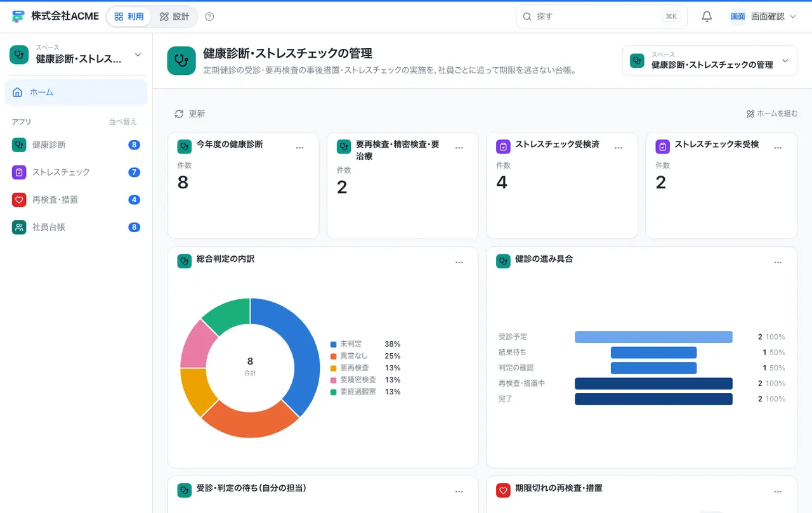Click the 受診予定 funnel bar
The height and width of the screenshot is (513, 812).
(653, 337)
